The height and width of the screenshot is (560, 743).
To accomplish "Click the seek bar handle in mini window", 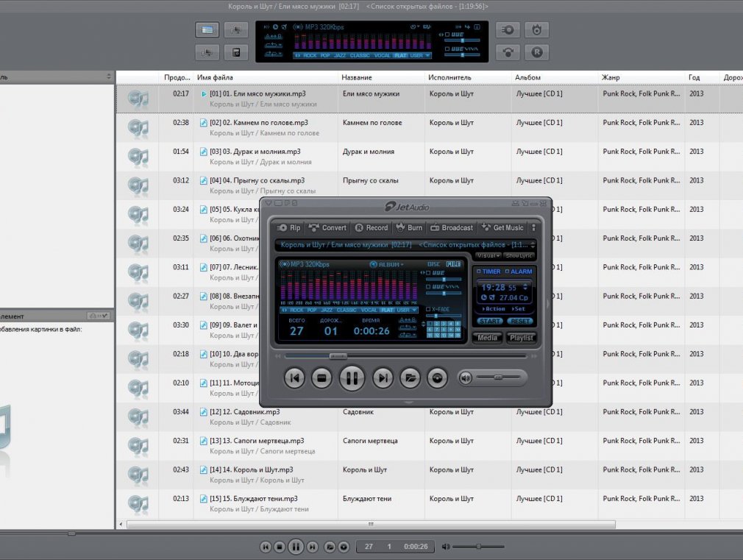I will click(x=338, y=356).
